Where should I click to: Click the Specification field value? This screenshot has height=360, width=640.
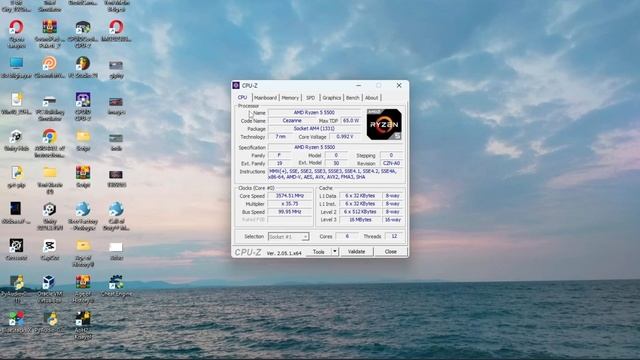click(314, 147)
